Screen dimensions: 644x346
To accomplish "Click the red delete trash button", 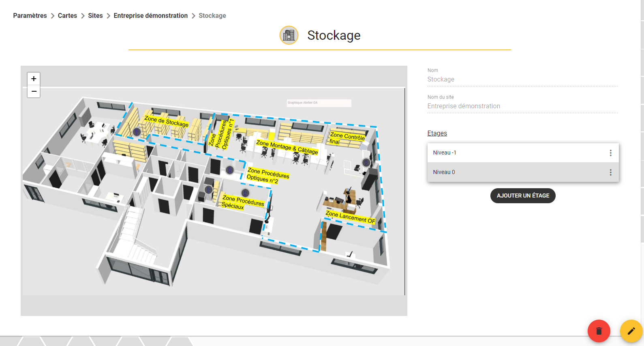I will (x=599, y=331).
